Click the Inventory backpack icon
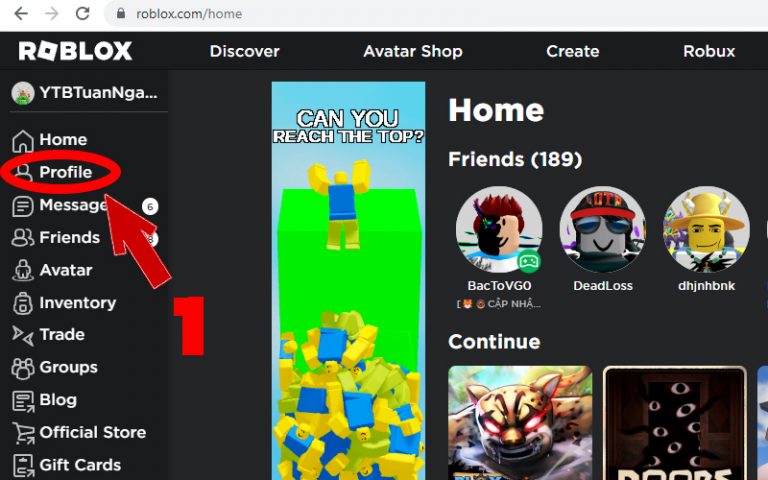768x480 pixels. point(22,303)
